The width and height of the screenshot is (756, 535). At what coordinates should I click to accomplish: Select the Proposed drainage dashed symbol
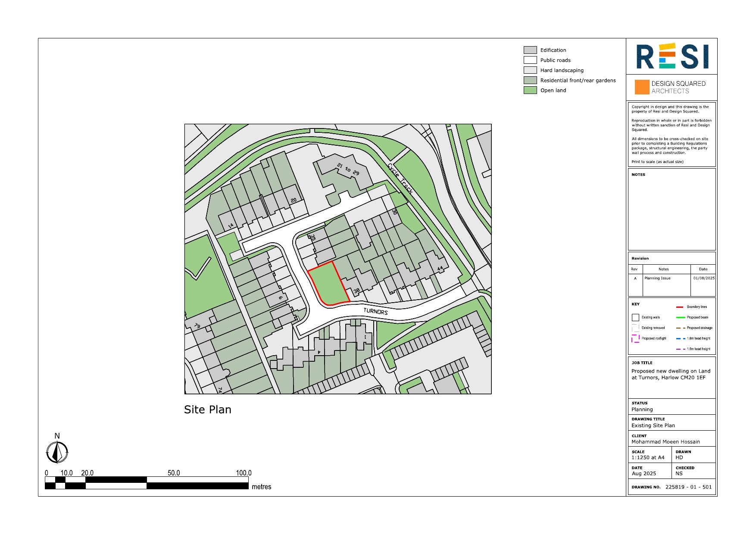tap(681, 328)
